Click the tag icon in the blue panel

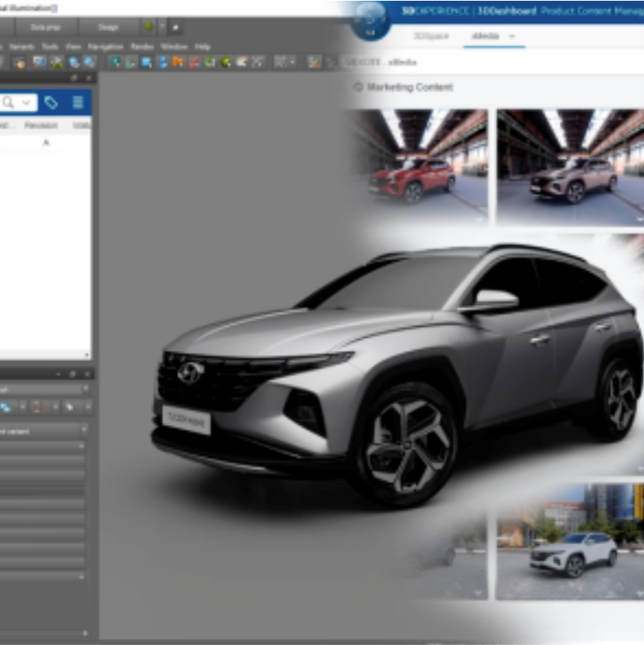click(x=51, y=103)
